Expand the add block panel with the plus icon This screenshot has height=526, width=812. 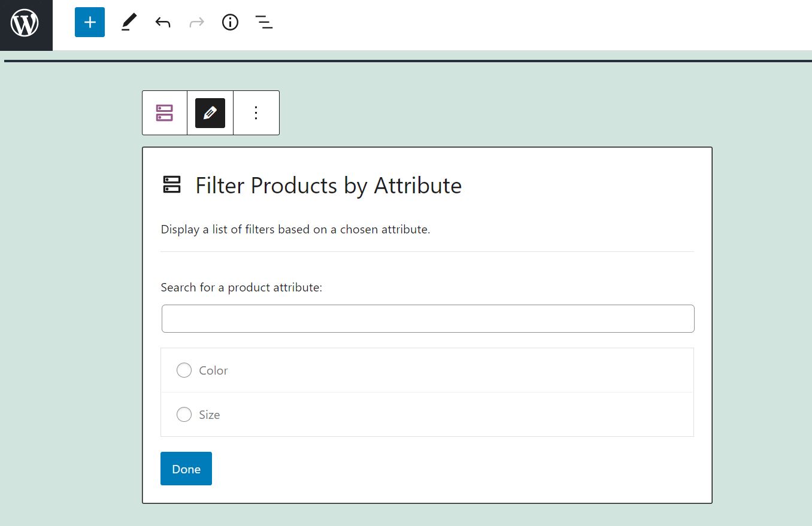(89, 22)
